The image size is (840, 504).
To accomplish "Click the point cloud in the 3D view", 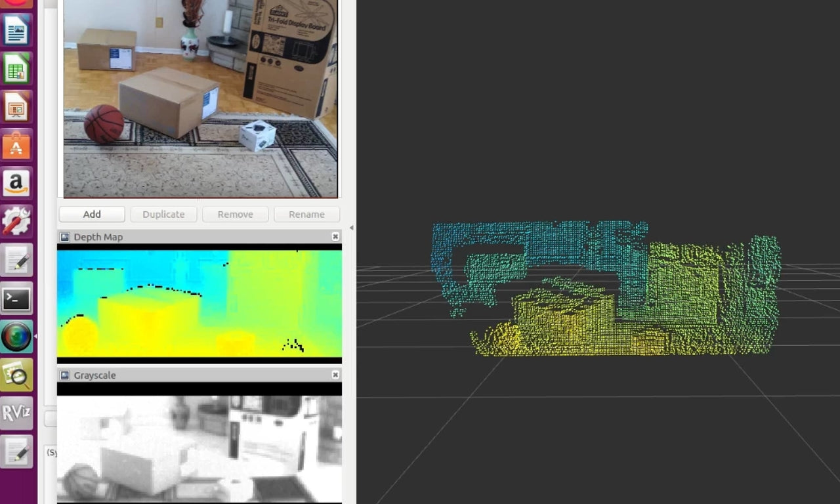I will point(604,289).
